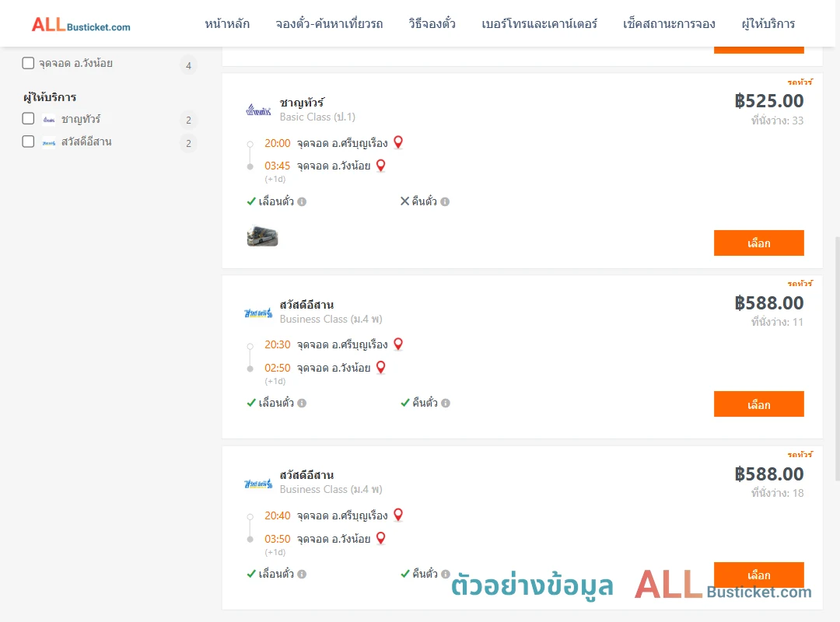Click เลื่อนตั๋ว info icon on 20:30 trip
This screenshot has height=622, width=840.
(x=302, y=403)
